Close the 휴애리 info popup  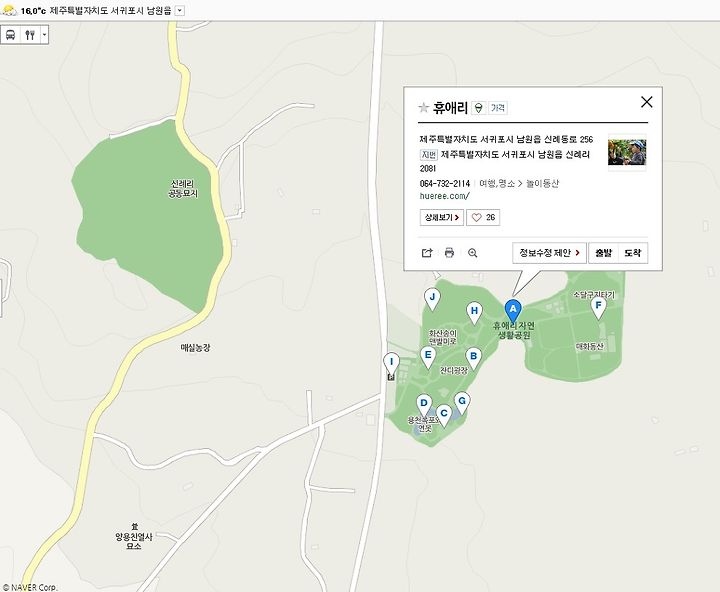point(647,102)
